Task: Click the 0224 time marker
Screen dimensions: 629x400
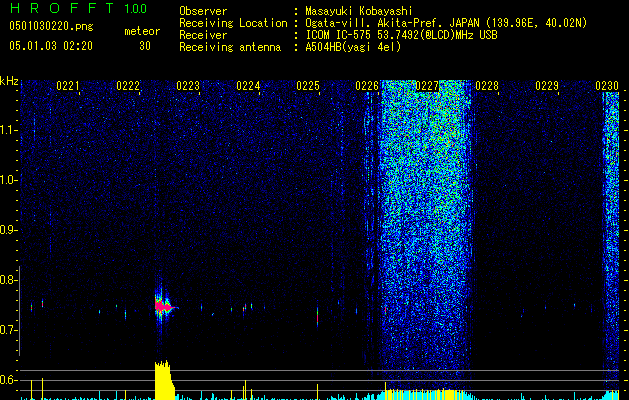Action: (x=248, y=86)
